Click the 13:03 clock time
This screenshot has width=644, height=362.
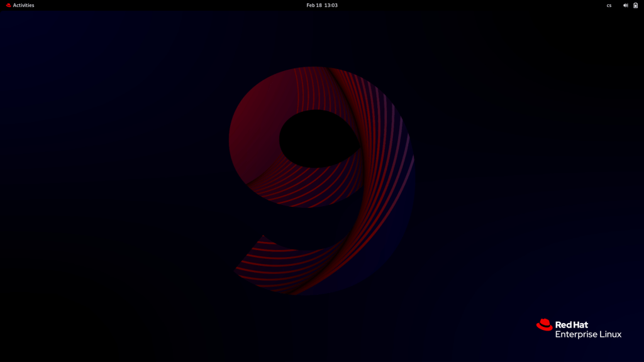[x=331, y=5]
